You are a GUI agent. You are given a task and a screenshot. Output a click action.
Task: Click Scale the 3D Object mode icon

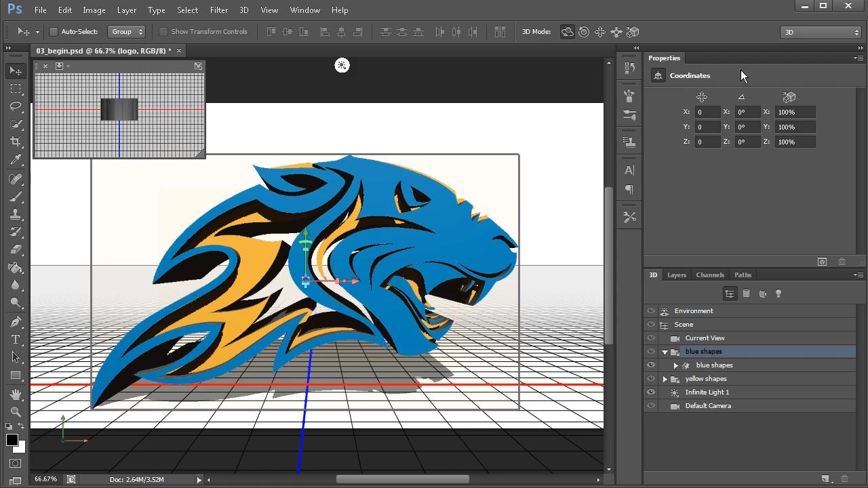click(633, 32)
